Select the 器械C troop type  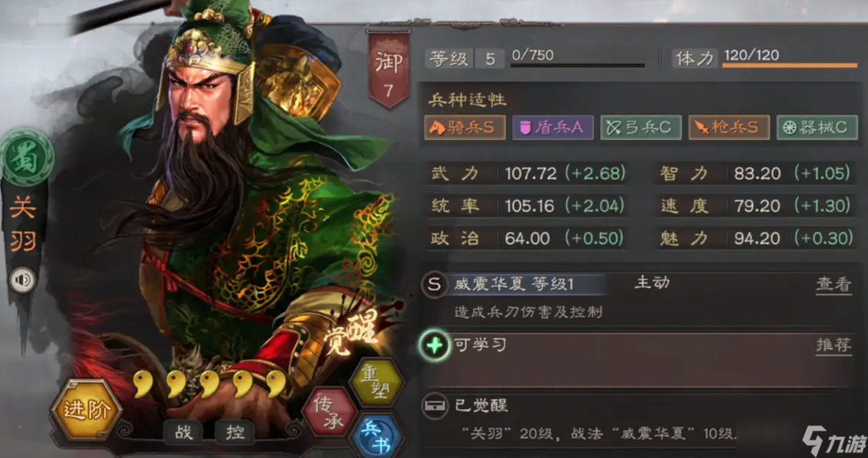tap(817, 128)
